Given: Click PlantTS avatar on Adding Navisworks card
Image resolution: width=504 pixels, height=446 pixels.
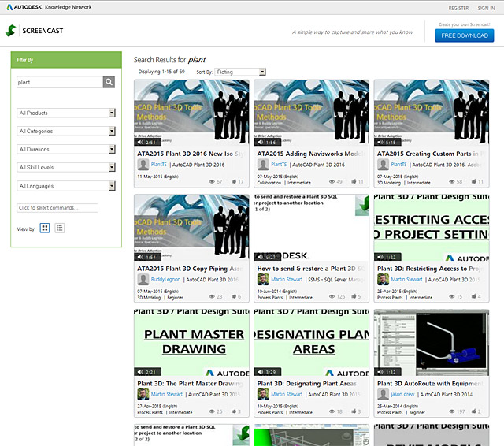Looking at the screenshot, I should coord(263,165).
